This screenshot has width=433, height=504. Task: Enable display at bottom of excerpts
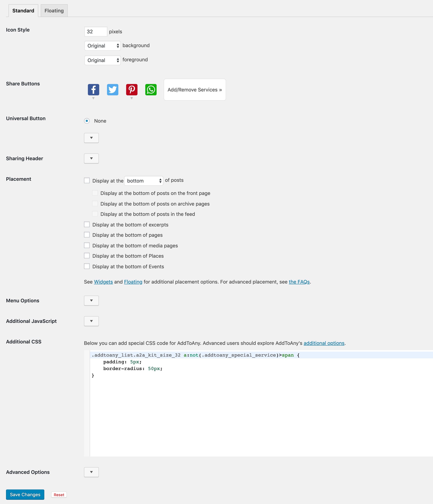click(x=87, y=225)
